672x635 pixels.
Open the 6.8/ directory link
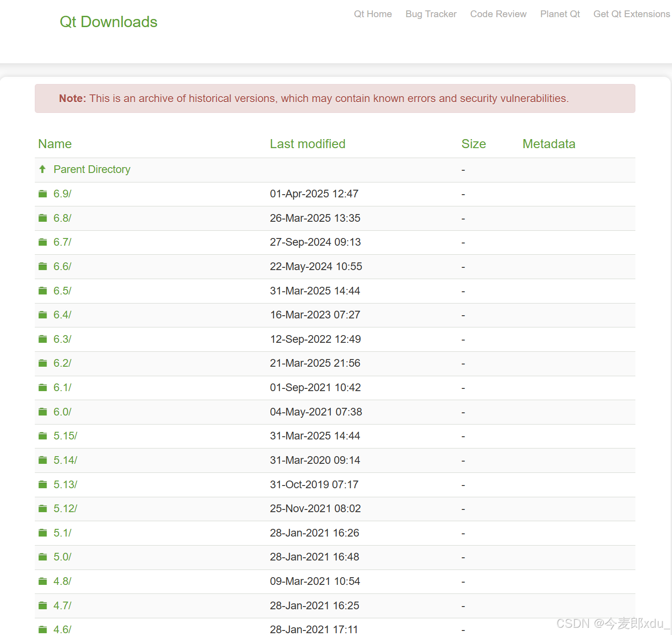click(x=62, y=218)
